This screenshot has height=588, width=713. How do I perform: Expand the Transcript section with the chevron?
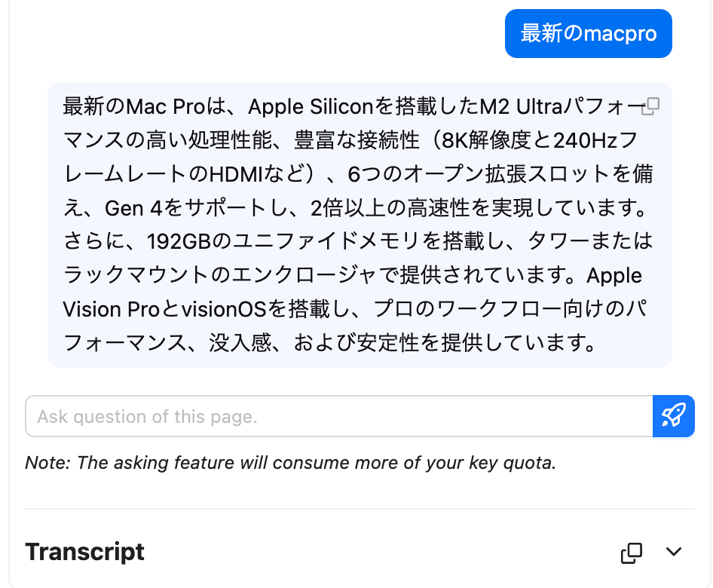pos(674,553)
